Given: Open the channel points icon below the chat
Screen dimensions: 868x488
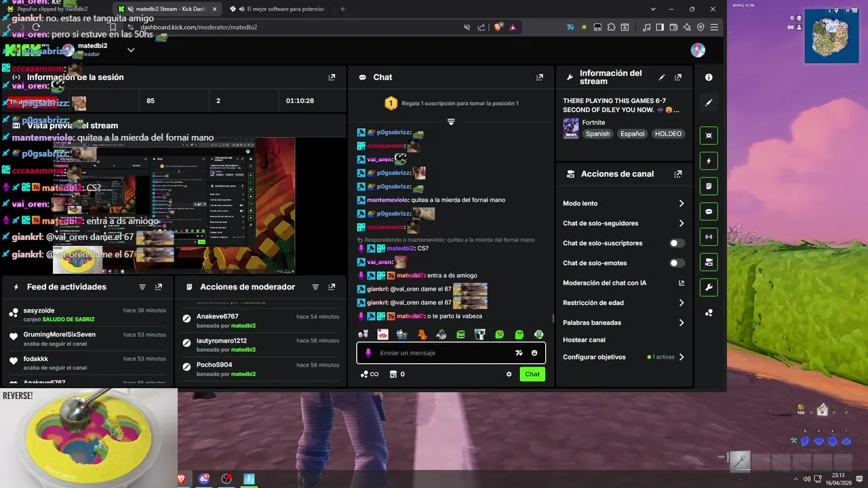Looking at the screenshot, I should [x=370, y=374].
